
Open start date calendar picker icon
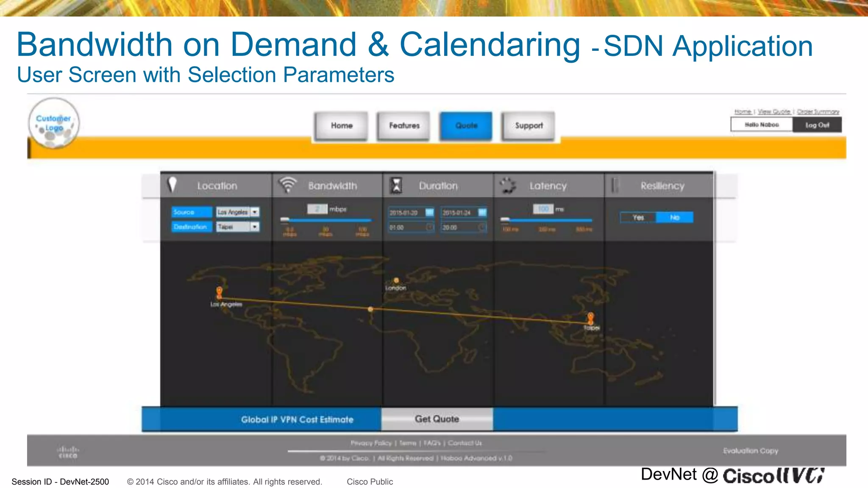point(429,212)
